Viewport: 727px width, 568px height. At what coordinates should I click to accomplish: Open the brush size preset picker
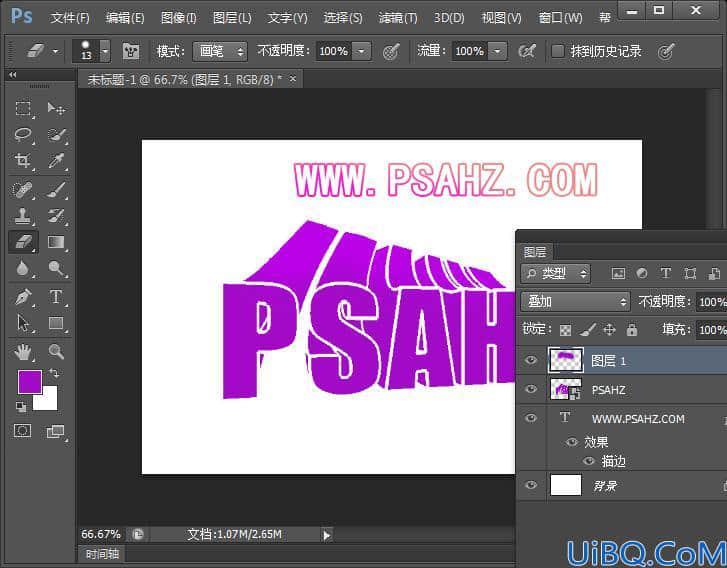click(x=106, y=51)
